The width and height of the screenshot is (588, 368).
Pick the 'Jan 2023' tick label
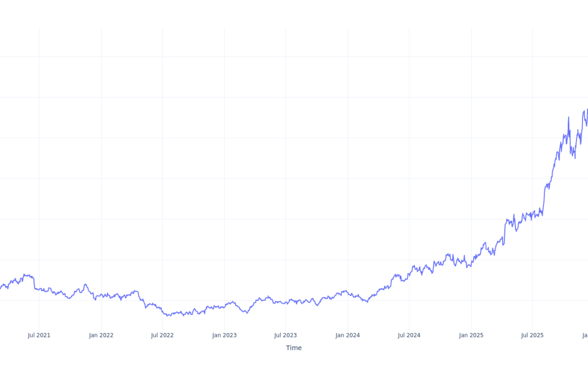coord(224,335)
